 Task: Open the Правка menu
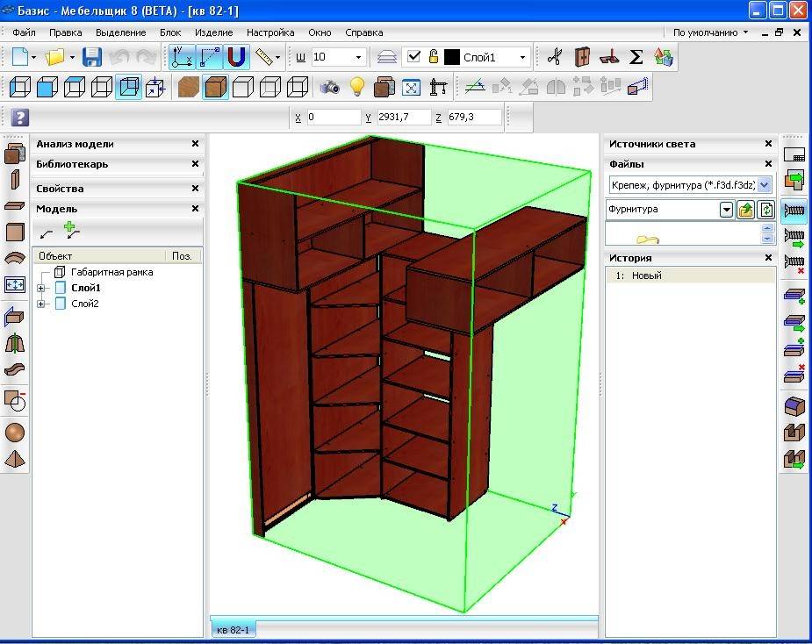65,32
